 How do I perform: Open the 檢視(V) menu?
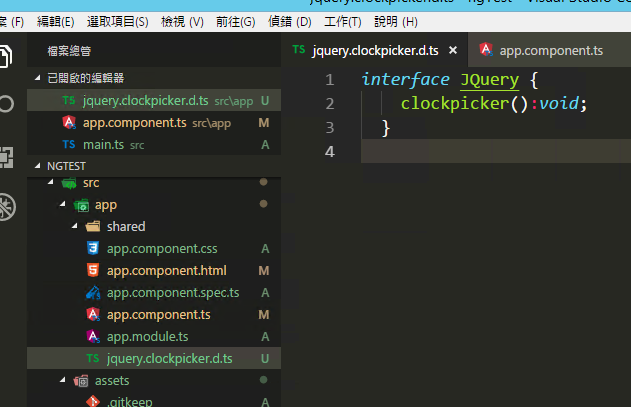tap(182, 22)
